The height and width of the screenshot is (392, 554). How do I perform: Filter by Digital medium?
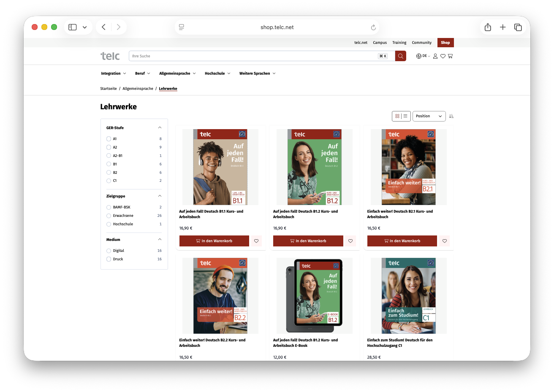click(x=109, y=251)
